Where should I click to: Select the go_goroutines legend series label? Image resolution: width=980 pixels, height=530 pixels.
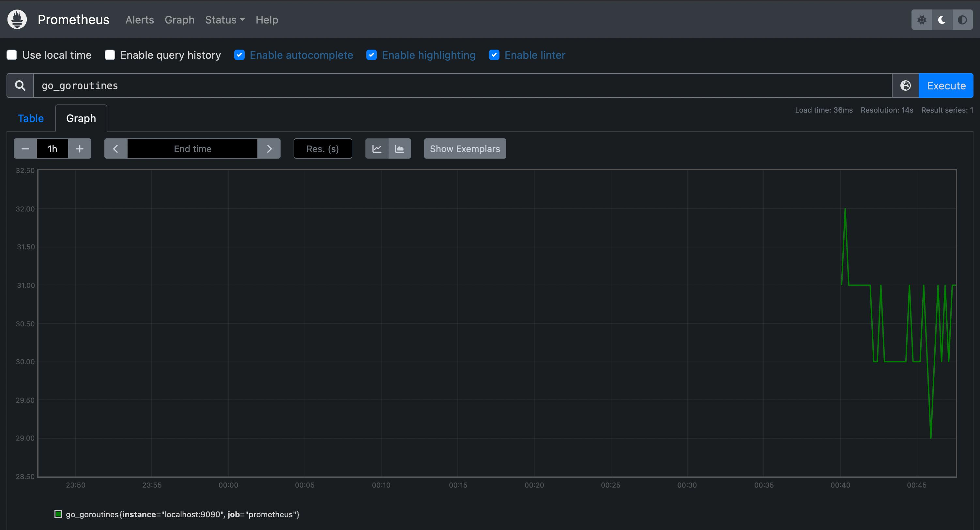[183, 514]
